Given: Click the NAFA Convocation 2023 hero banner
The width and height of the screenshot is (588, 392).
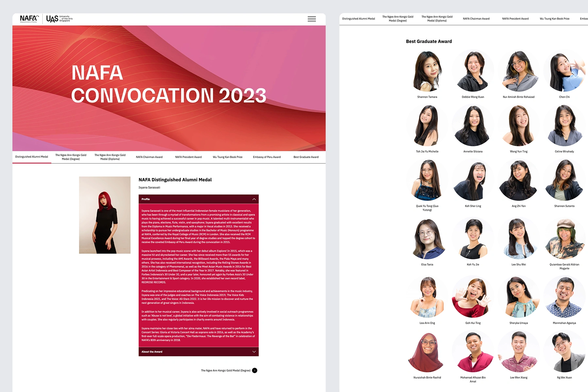Looking at the screenshot, I should click(169, 88).
